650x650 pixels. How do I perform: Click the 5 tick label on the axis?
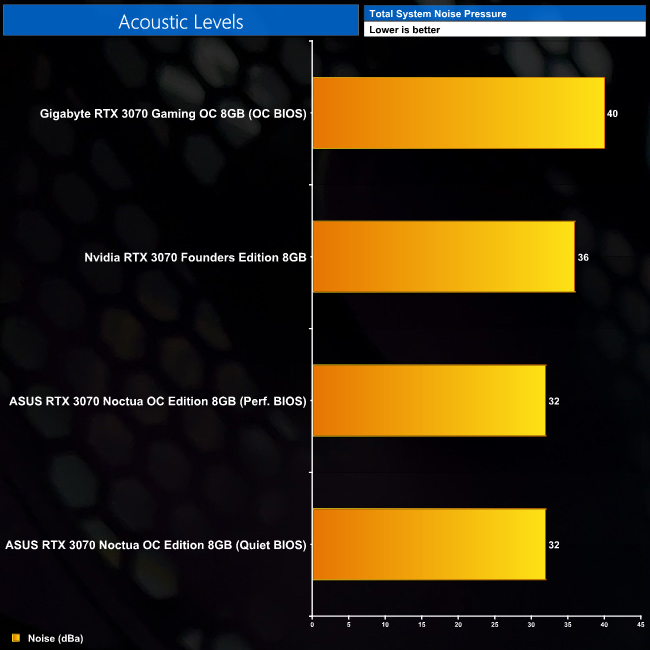(349, 625)
